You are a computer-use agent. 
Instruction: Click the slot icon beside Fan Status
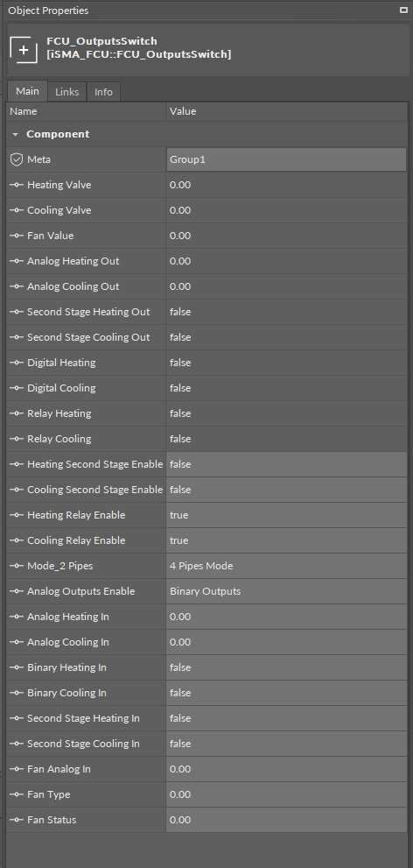pos(17,820)
